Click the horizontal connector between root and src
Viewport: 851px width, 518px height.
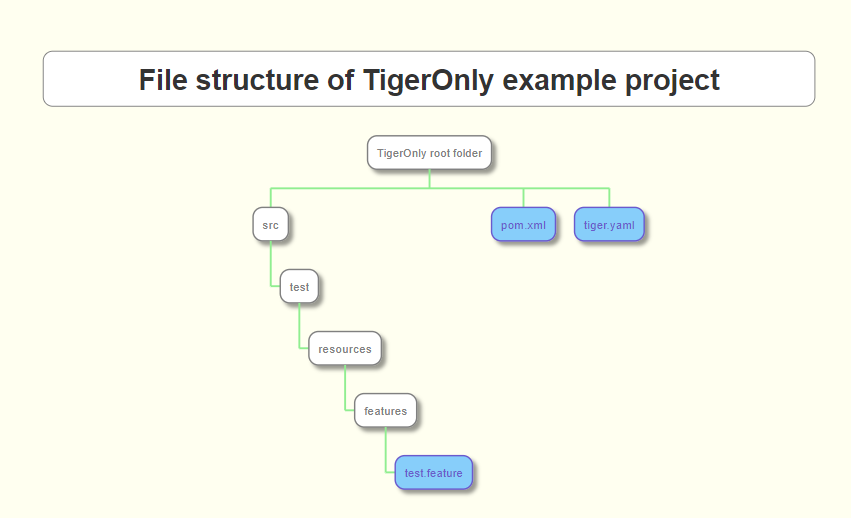[350, 188]
